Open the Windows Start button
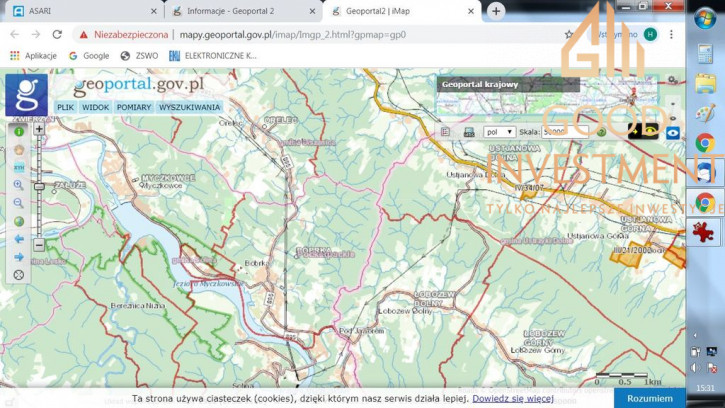The image size is (725, 408). pos(706,19)
